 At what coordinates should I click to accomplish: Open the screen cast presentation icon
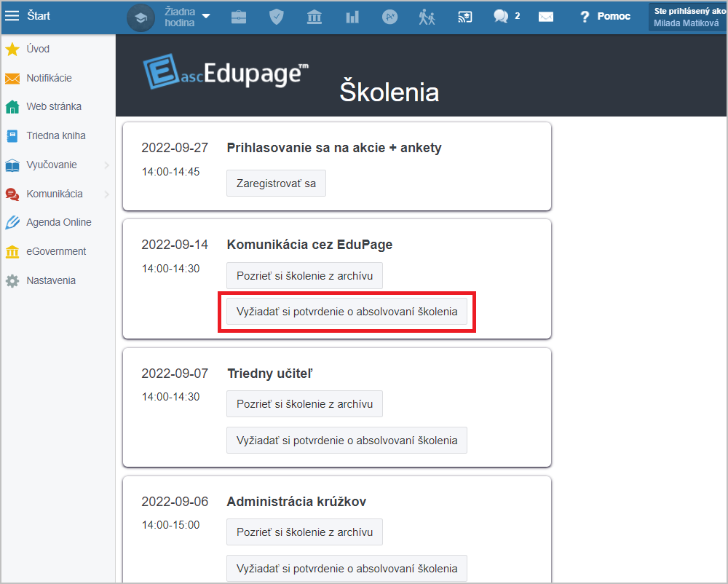[x=464, y=17]
